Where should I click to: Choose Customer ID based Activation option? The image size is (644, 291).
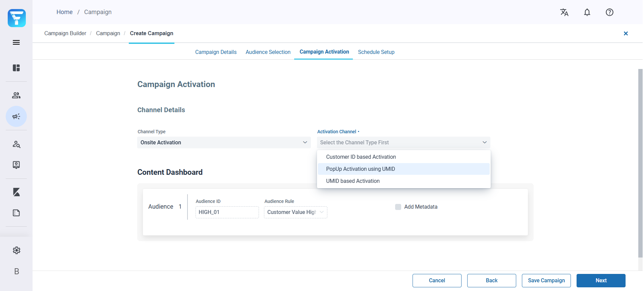click(361, 157)
